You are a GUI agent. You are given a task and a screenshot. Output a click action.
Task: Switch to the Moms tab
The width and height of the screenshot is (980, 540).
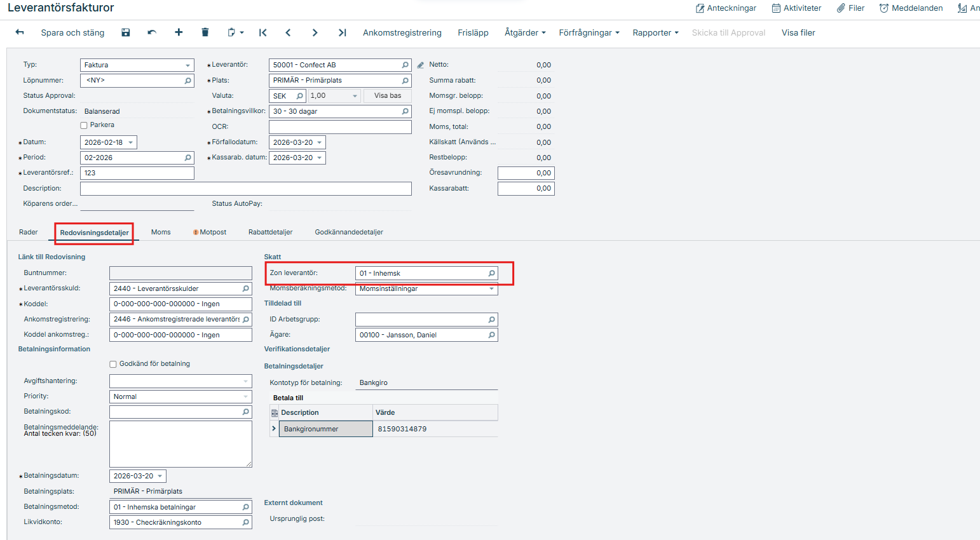click(161, 233)
